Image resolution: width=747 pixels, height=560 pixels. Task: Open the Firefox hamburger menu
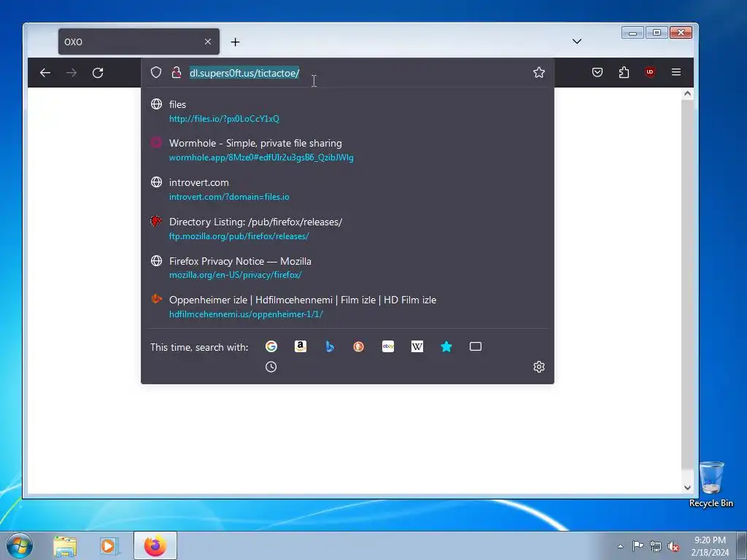coord(676,72)
